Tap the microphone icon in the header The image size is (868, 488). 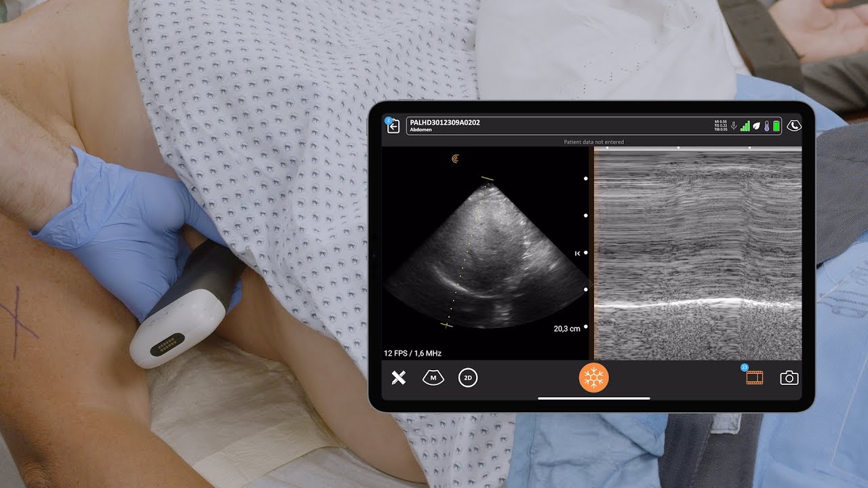coord(734,126)
